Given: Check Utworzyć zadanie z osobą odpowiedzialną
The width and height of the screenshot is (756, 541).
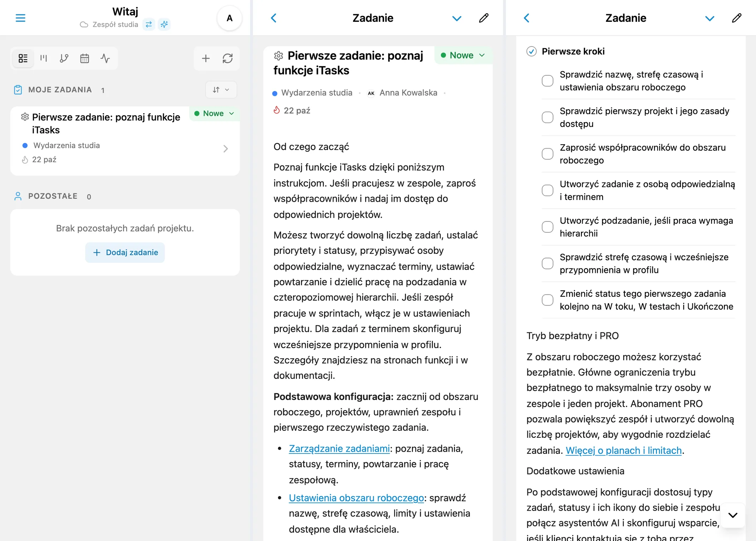Looking at the screenshot, I should point(547,190).
